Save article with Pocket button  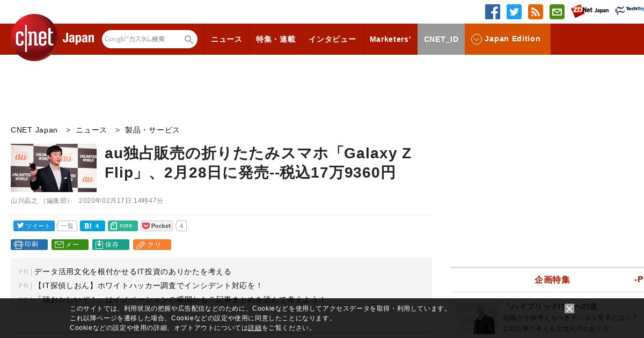tap(157, 226)
